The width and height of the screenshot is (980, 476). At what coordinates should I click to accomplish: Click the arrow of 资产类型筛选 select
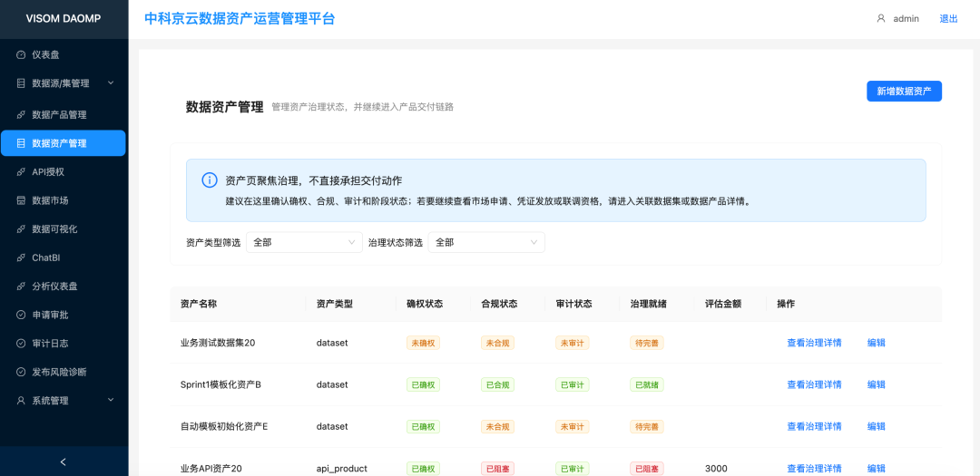pos(351,242)
